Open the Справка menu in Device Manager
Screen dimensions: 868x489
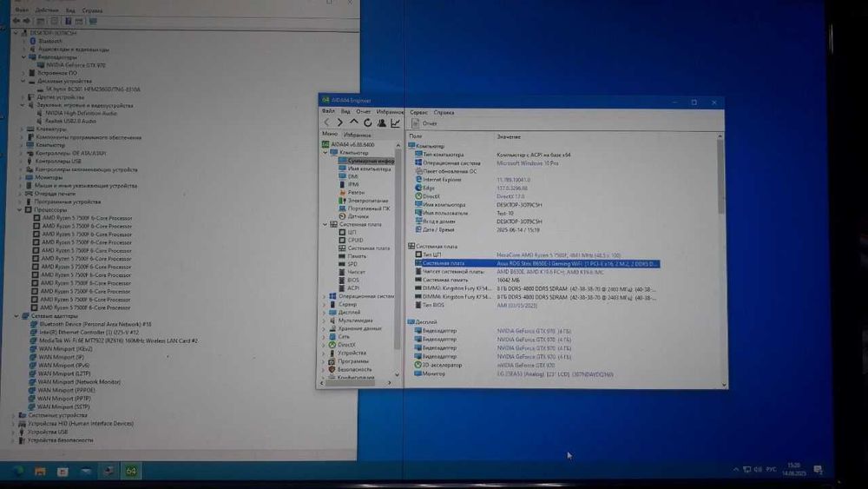tap(92, 10)
